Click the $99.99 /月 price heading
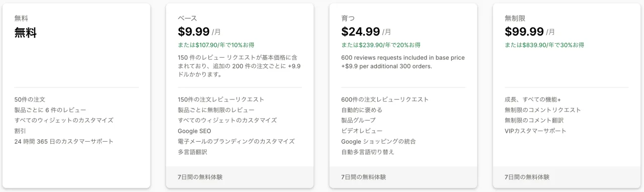The width and height of the screenshot is (644, 192). tap(530, 32)
